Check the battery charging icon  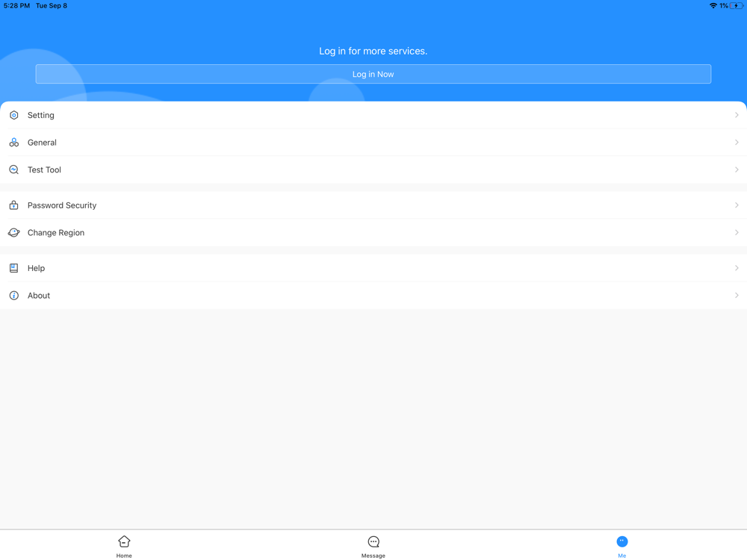737,6
